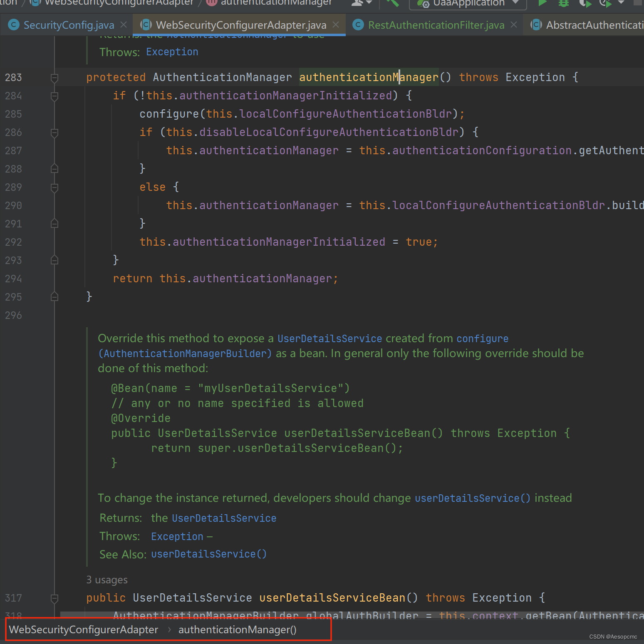
Task: Close the WebSecurityConfigurerAdapter.java tab
Action: [x=336, y=25]
